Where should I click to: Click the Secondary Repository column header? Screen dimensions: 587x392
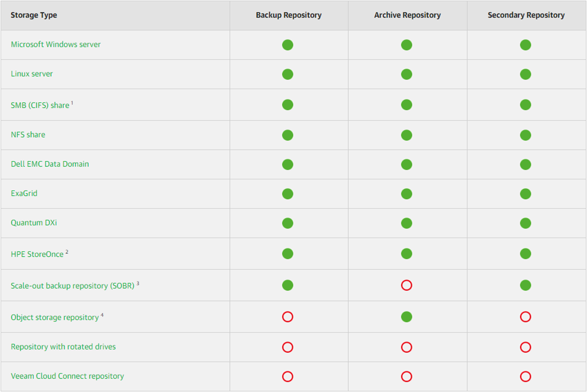tap(526, 16)
